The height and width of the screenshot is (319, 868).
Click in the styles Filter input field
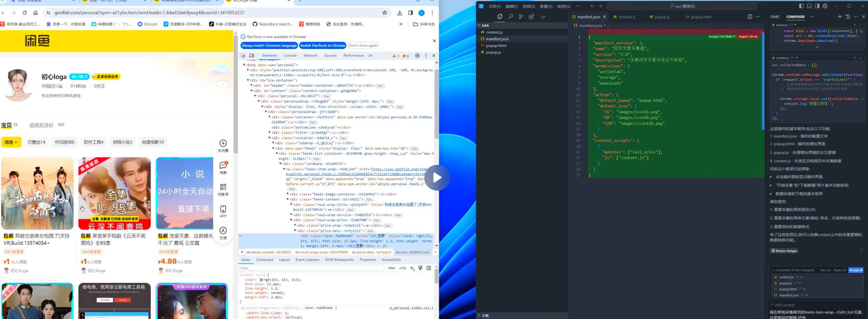311,268
